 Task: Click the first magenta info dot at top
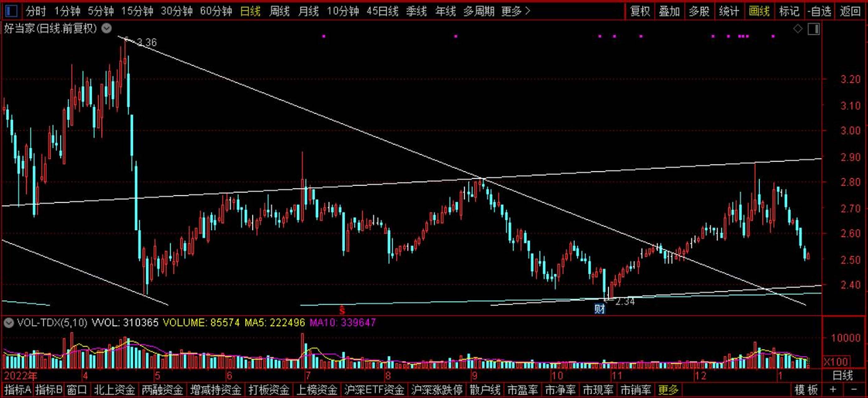click(x=324, y=36)
